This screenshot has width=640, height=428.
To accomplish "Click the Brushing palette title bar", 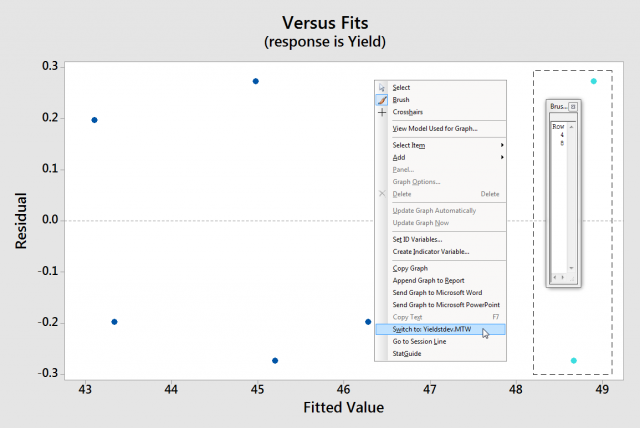I will click(x=558, y=105).
